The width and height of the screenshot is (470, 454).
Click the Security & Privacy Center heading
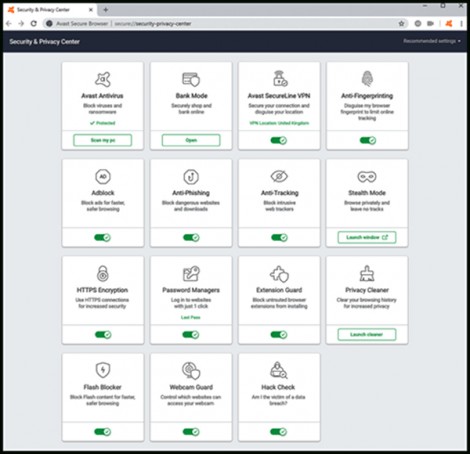(x=44, y=41)
